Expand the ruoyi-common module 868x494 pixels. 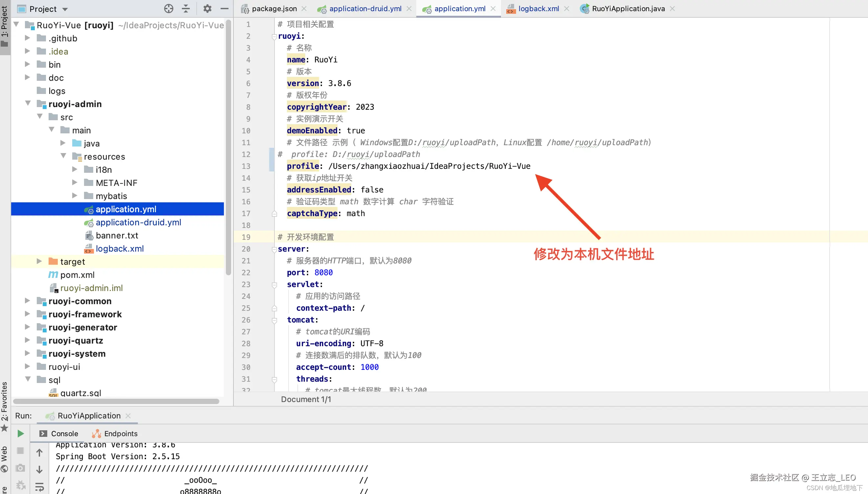tap(28, 301)
